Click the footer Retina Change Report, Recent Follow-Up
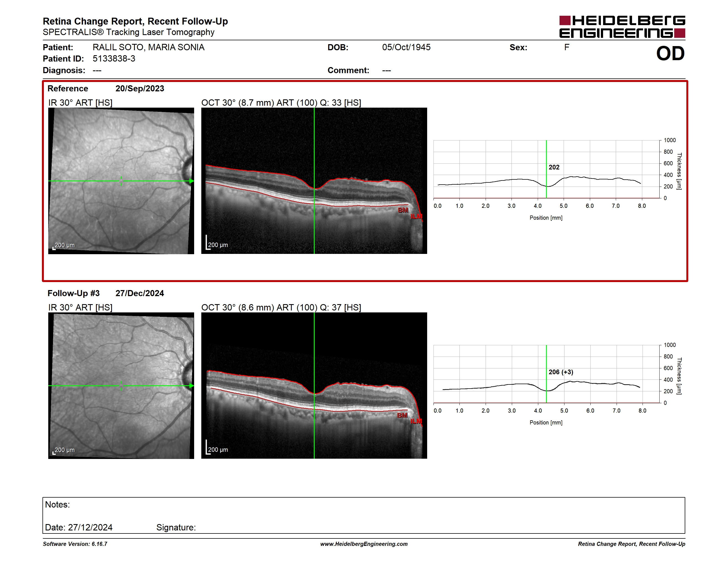This screenshot has width=728, height=563. pos(632,544)
